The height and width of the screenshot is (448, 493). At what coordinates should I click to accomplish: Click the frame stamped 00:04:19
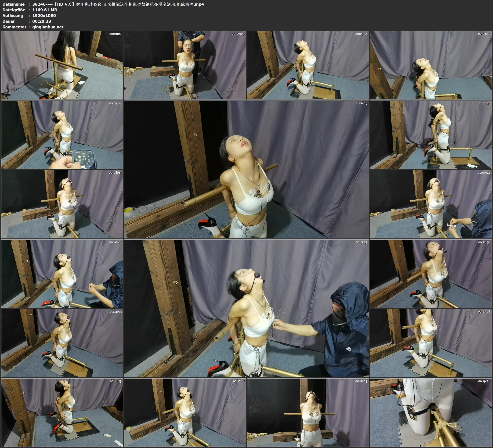tap(431, 65)
